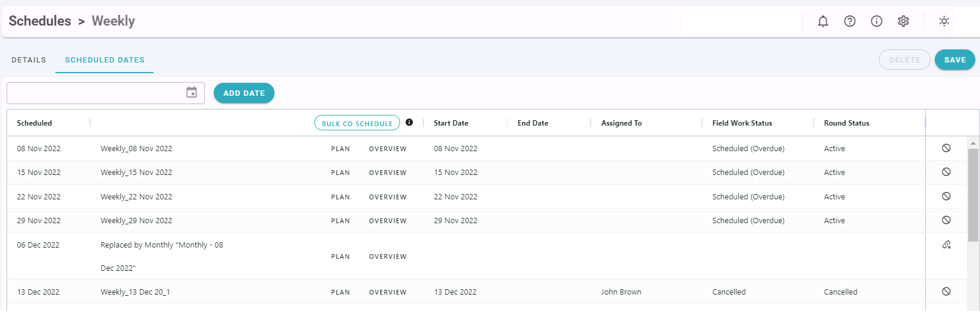This screenshot has width=980, height=316.
Task: Open the info circle icon in header
Action: (876, 21)
